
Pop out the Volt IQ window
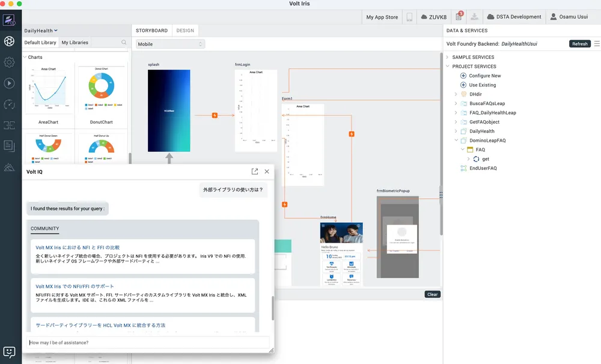click(255, 171)
